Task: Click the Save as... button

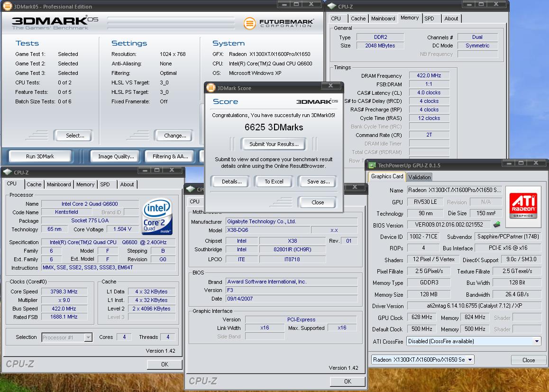Action: (x=317, y=181)
